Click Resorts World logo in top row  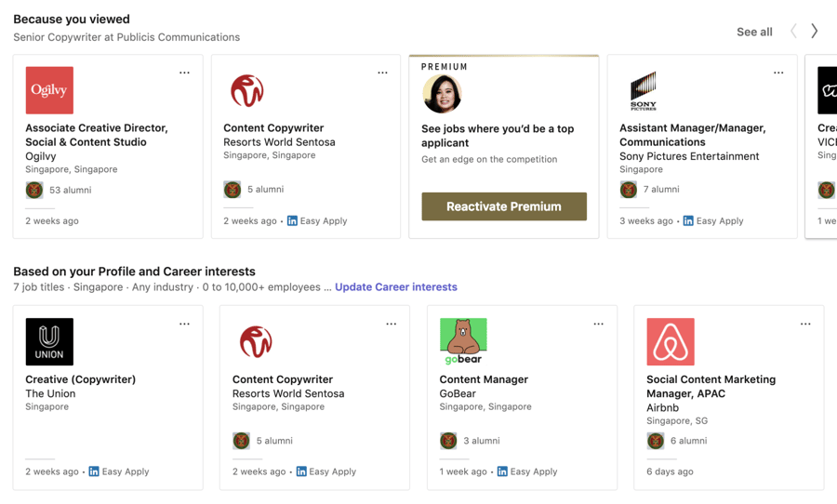tap(247, 90)
